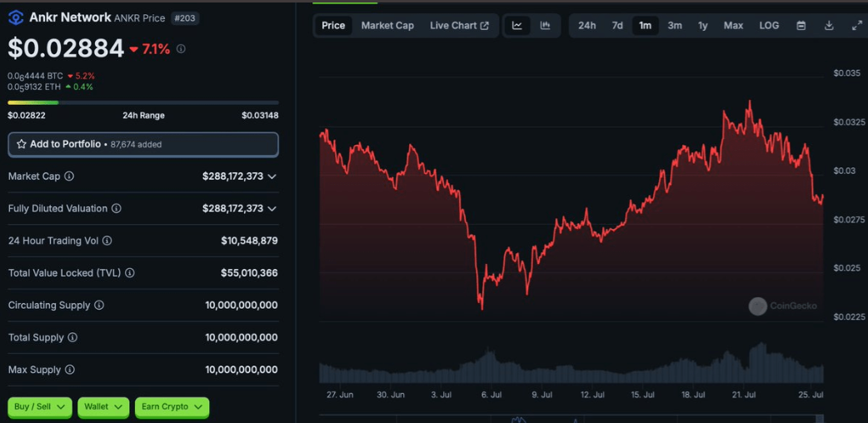The height and width of the screenshot is (423, 868).
Task: Click the volume bars under the price chart
Action: [x=571, y=365]
